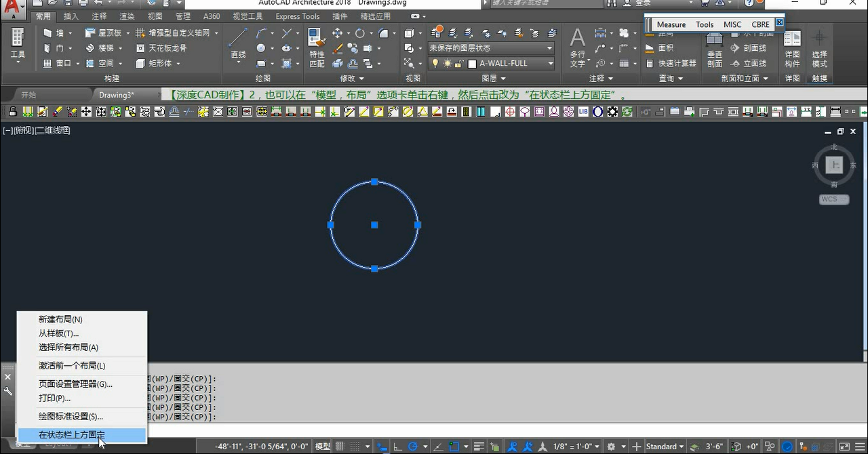Open the A-WALL-FULL layer dropdown

(491, 64)
